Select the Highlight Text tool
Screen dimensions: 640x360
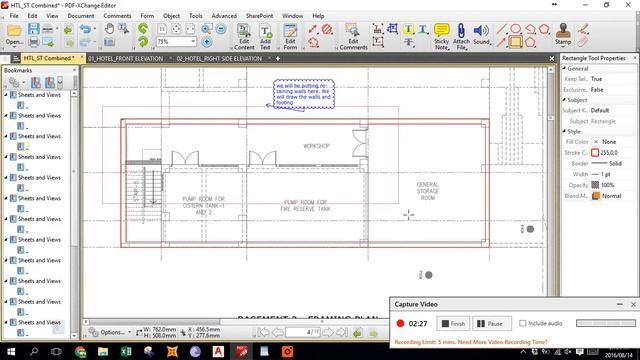408,29
